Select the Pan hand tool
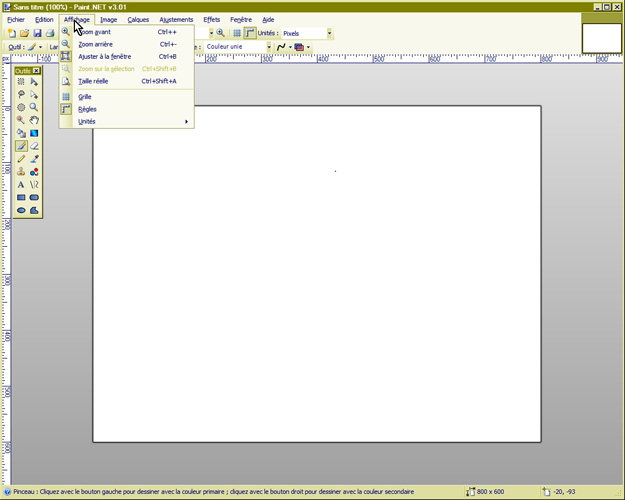Viewport: 625px width, 500px height. (x=34, y=120)
